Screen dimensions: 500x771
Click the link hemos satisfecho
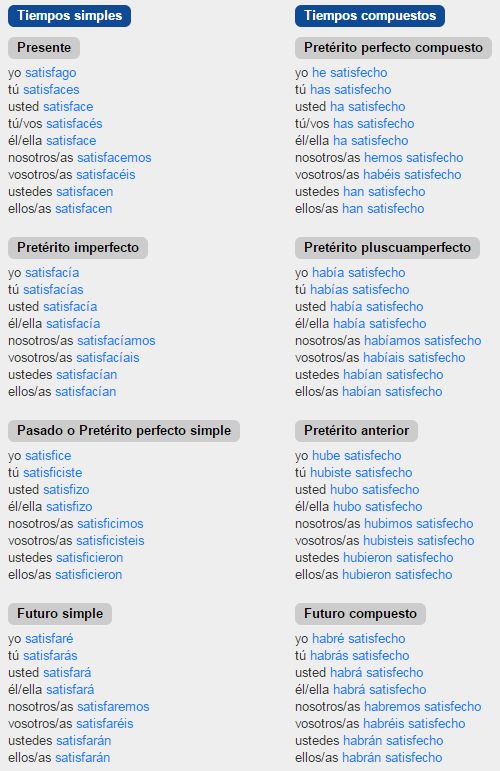pyautogui.click(x=413, y=158)
